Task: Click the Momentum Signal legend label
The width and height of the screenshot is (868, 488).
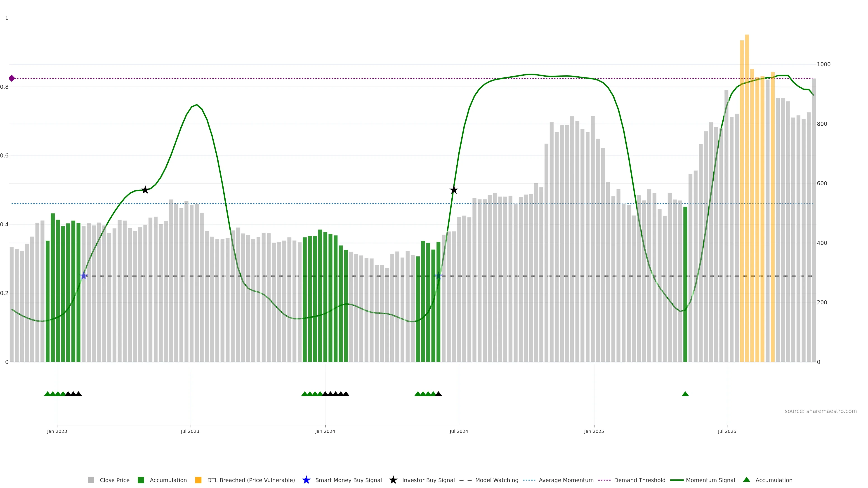Action: click(710, 480)
